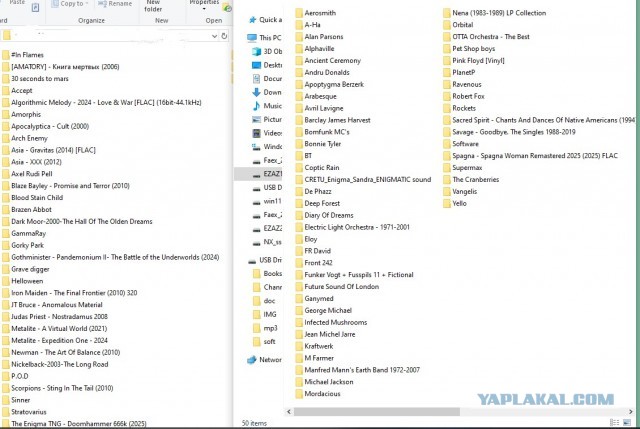Screen dimensions: 640x429
Task: Click the Aerosmith folder icon
Action: [299, 13]
